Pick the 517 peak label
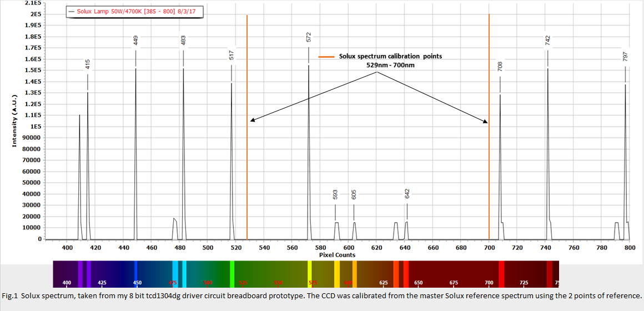The image size is (644, 311). pyautogui.click(x=232, y=56)
